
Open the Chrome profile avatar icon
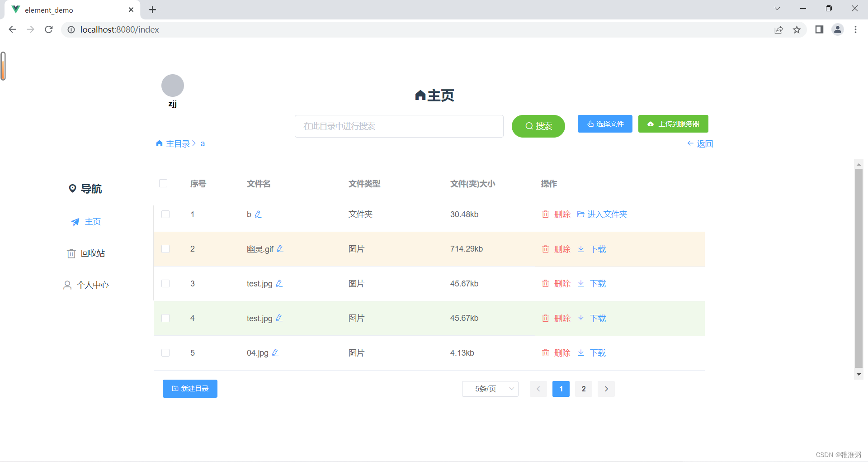click(x=838, y=29)
